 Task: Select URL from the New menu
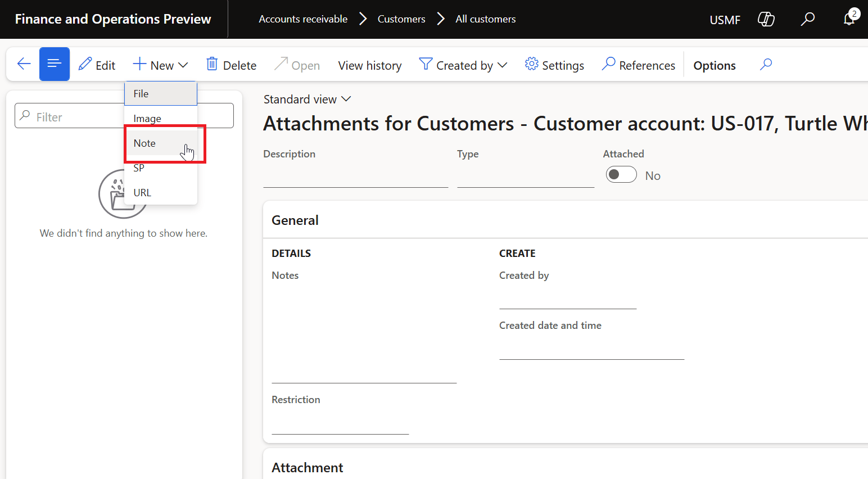pyautogui.click(x=161, y=193)
